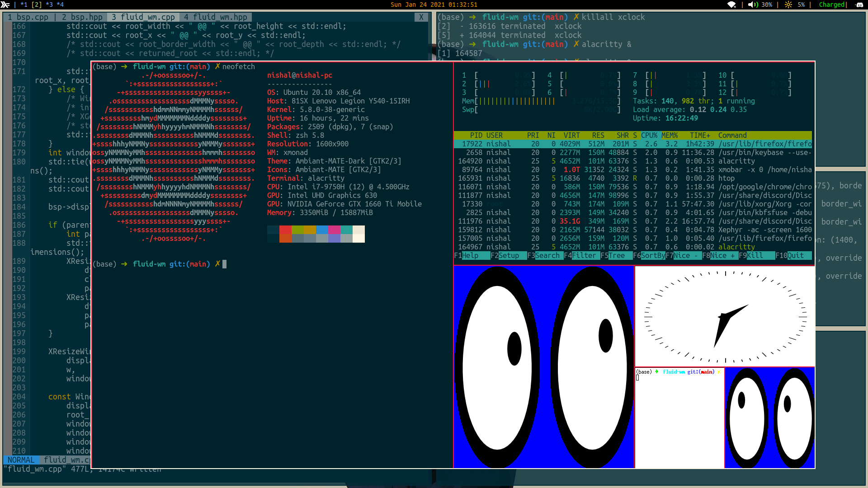Click the brightness sun icon
The height and width of the screenshot is (488, 868).
(788, 5)
